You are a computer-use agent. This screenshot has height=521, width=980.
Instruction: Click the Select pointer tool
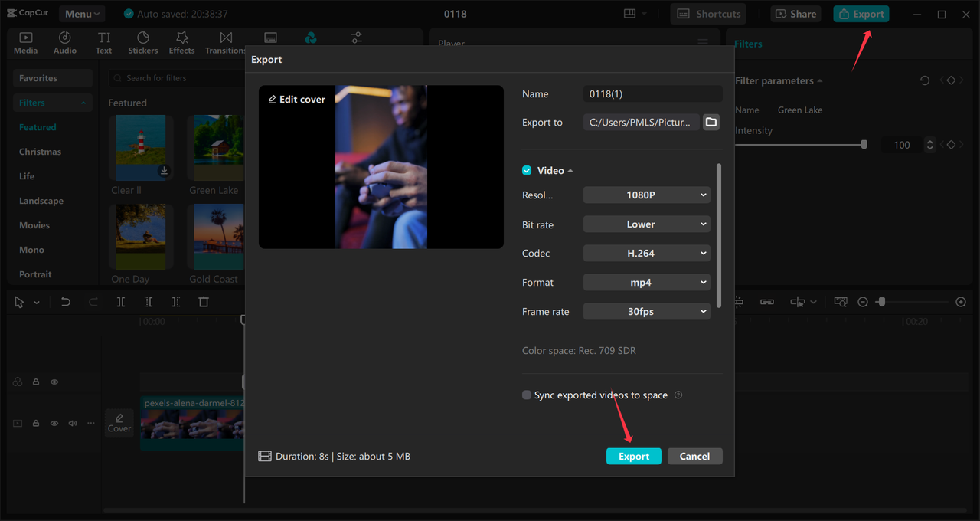[19, 302]
